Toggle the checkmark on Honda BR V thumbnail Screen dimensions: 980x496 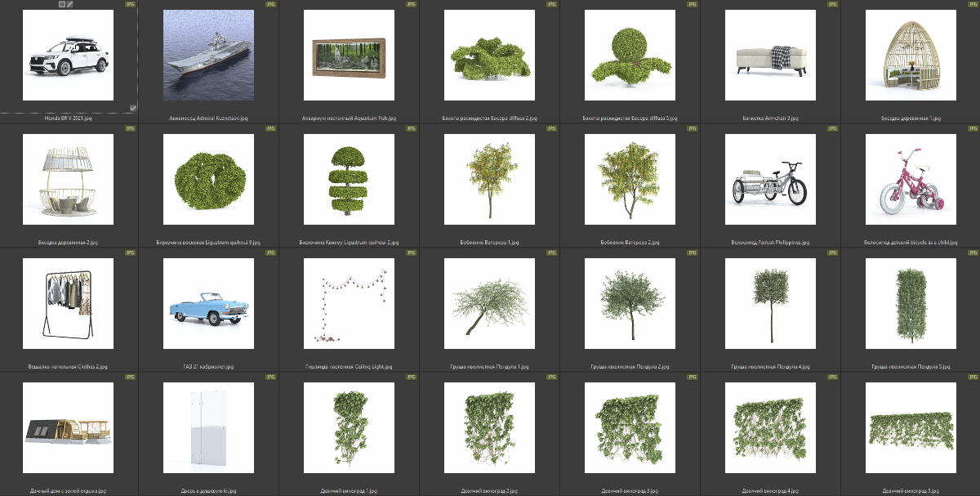point(133,107)
